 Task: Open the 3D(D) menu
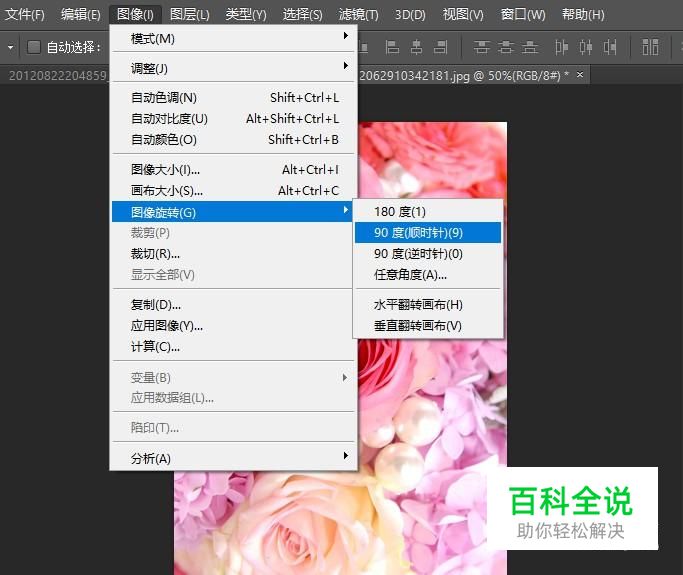click(410, 15)
